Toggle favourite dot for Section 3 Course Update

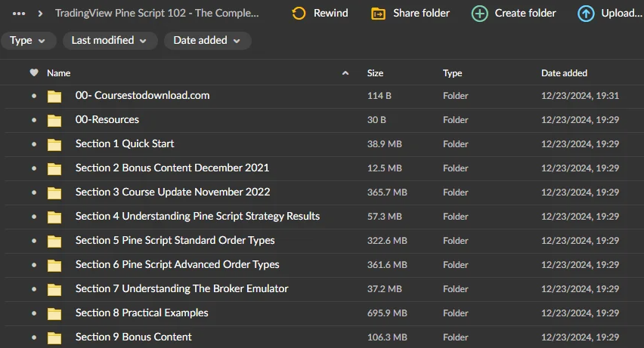[x=34, y=192]
